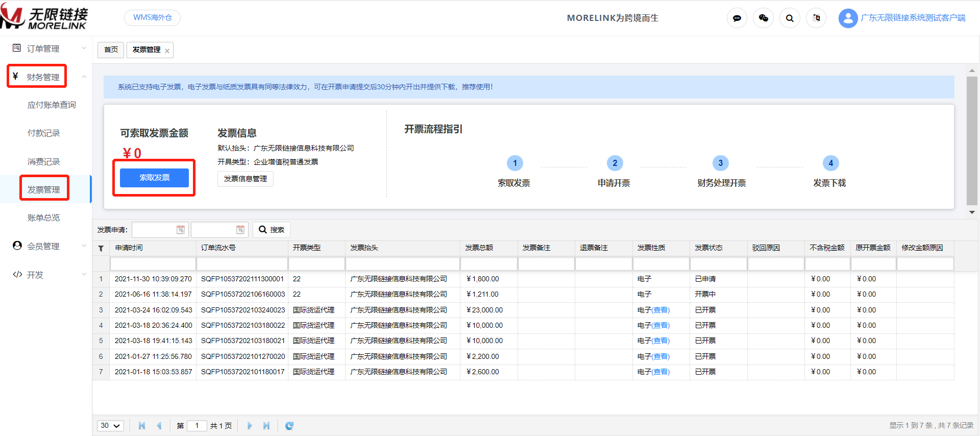
Task: Sort by 开票类型 column header
Action: click(x=316, y=248)
